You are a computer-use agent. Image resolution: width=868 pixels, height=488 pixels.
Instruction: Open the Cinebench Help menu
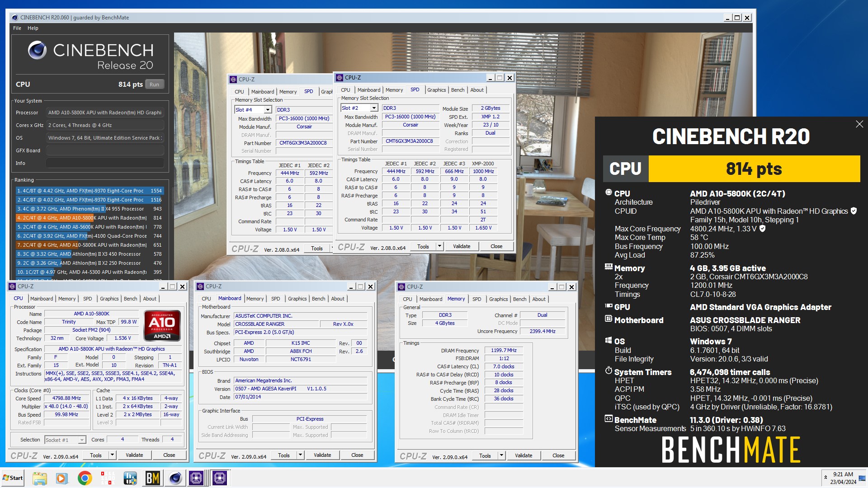(x=33, y=28)
